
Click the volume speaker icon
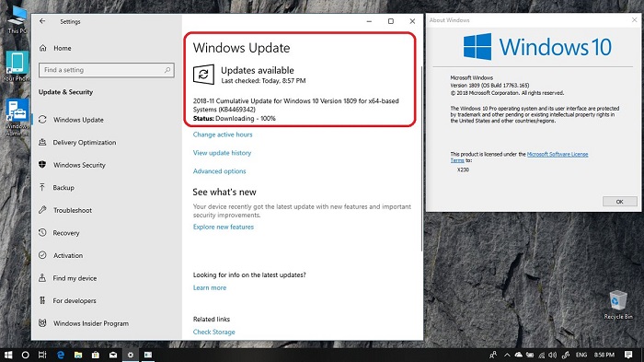(552, 355)
